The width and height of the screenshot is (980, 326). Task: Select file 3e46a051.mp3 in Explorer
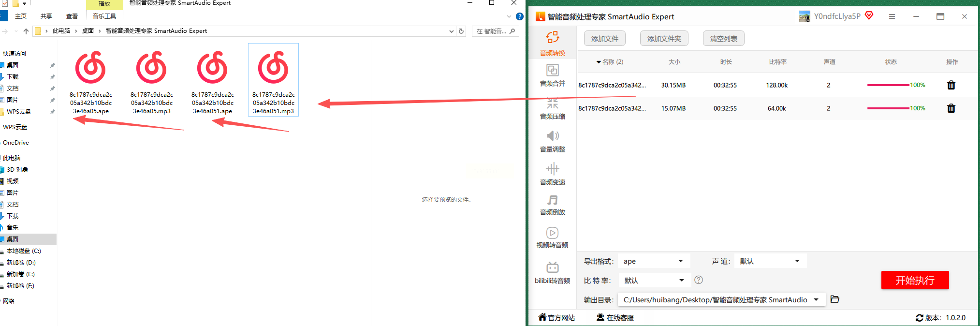(273, 80)
